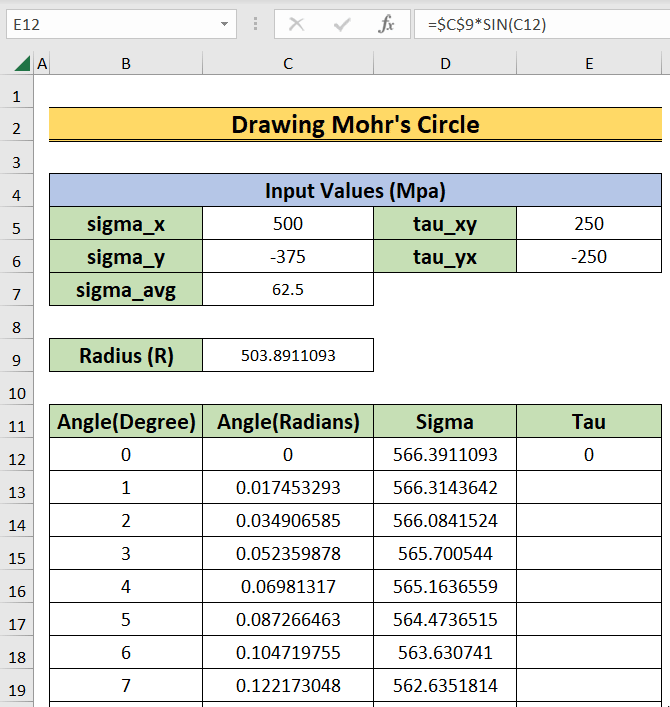
Task: Click the 'Input Values (Mpa)' header cell
Action: [355, 190]
